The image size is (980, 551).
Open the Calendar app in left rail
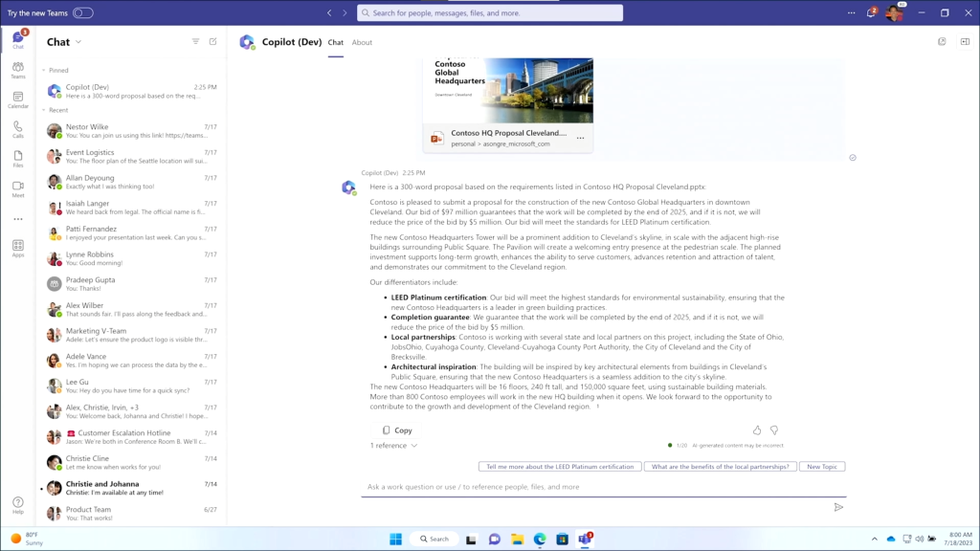(x=18, y=99)
